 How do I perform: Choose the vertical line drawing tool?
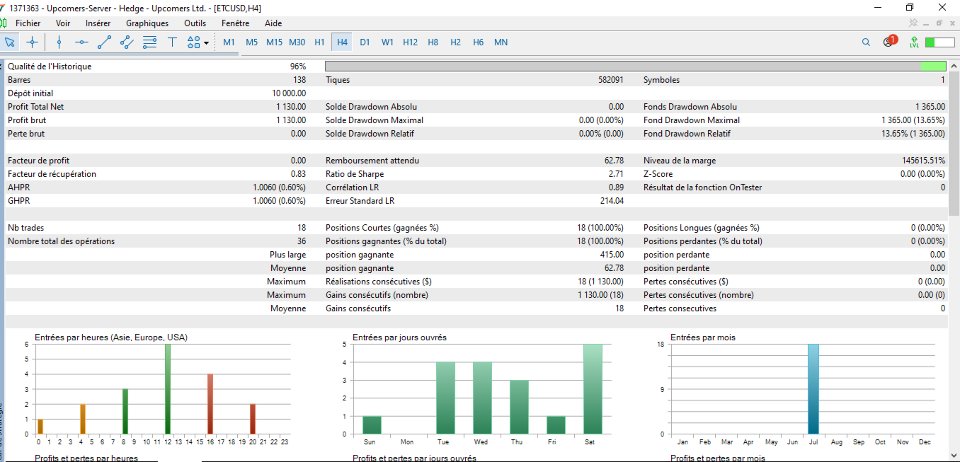59,42
